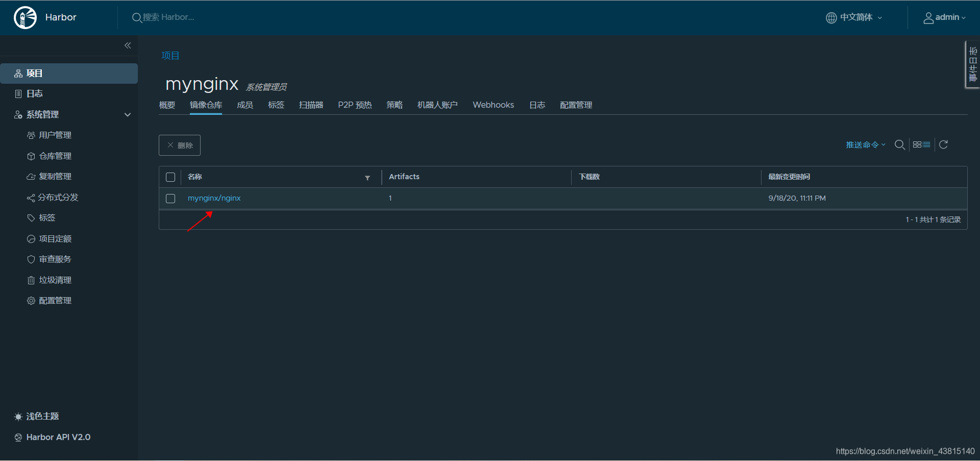980x461 pixels.
Task: Open the project 日志 logs tab
Action: 537,105
